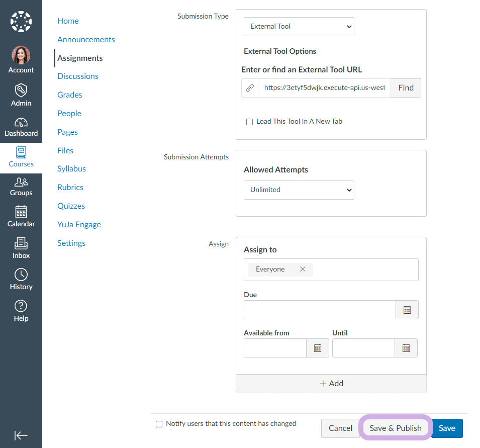Expand the Allowed Attempts Unlimited dropdown
The image size is (480, 448).
pyautogui.click(x=299, y=190)
